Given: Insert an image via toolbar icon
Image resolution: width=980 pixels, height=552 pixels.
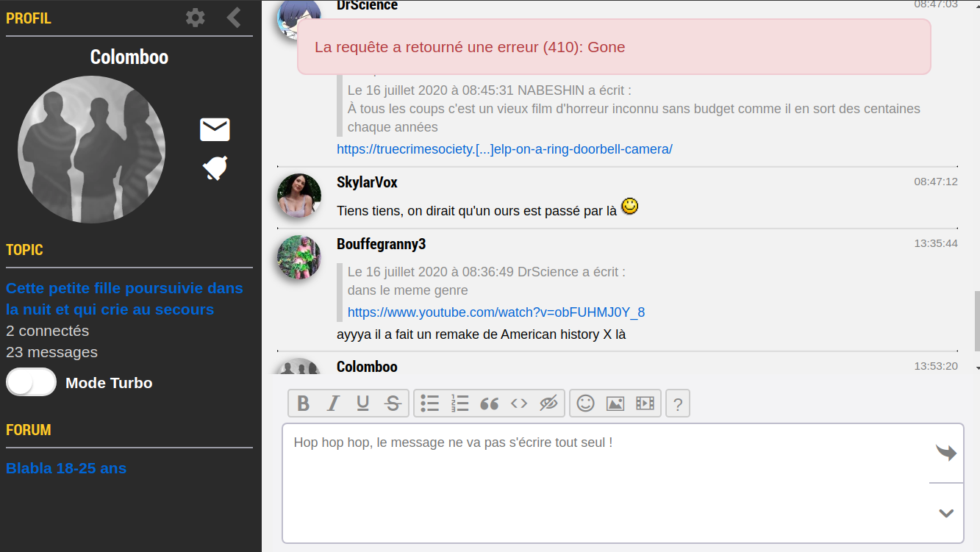Looking at the screenshot, I should click(x=615, y=404).
